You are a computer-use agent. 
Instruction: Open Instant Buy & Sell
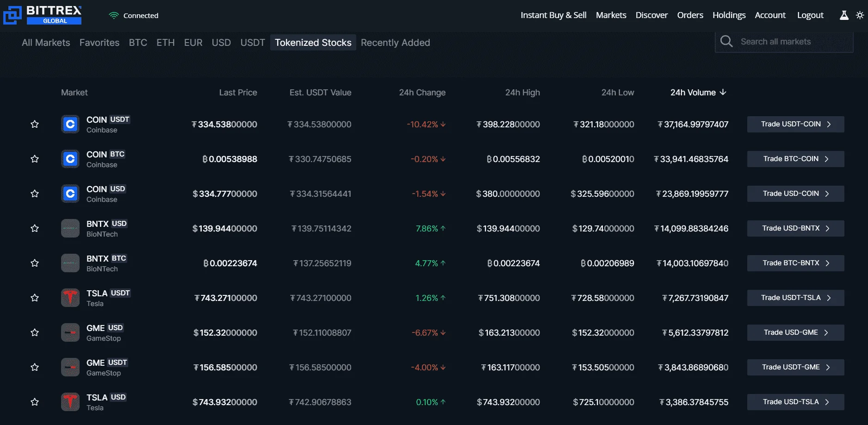(553, 15)
